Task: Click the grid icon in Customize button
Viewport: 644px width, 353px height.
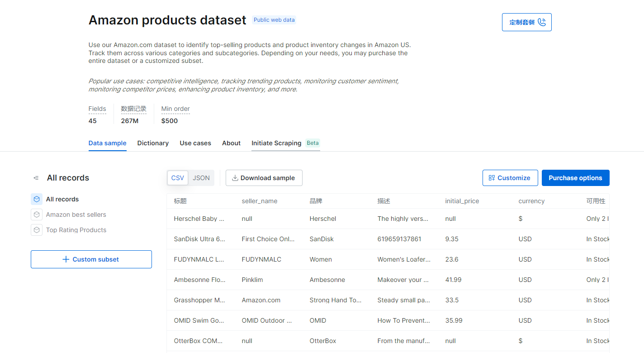Action: click(492, 178)
